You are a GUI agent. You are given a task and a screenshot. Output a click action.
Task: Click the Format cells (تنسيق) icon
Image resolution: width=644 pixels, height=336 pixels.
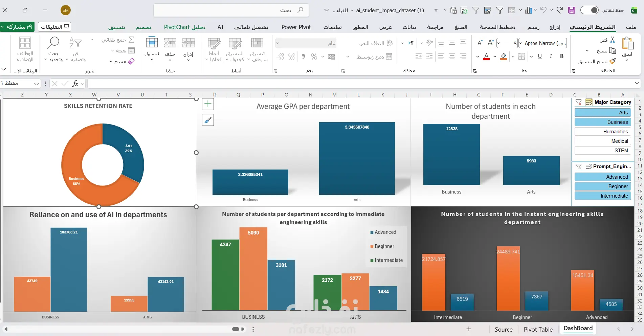point(152,43)
